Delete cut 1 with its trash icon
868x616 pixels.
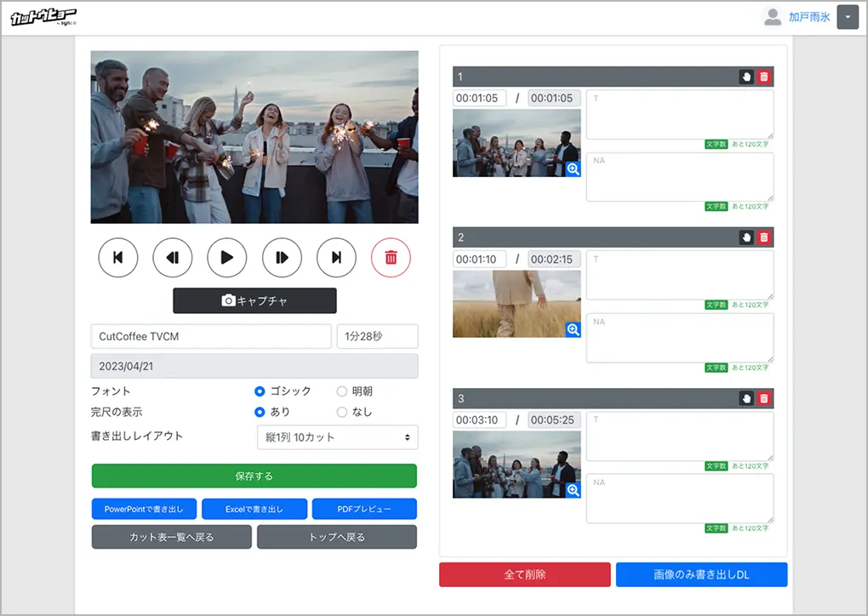pos(763,77)
